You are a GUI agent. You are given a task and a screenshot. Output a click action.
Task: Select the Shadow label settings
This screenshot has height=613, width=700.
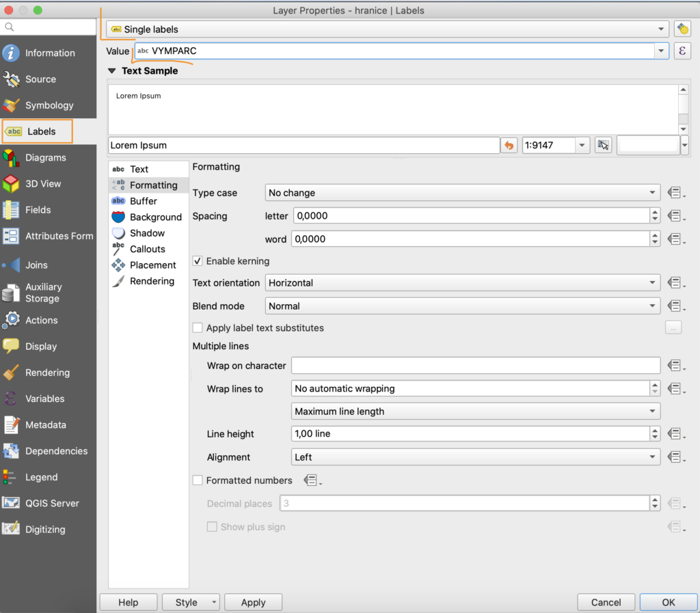pyautogui.click(x=146, y=233)
